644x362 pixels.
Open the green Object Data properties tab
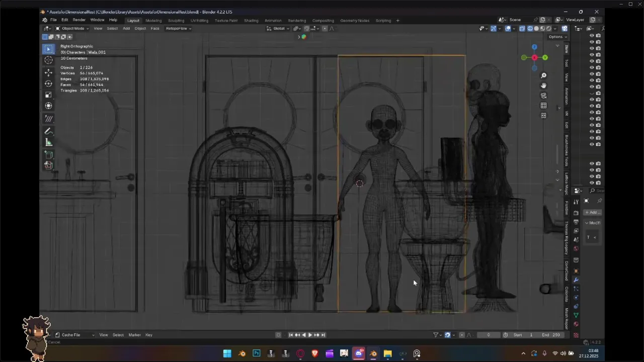(x=576, y=315)
